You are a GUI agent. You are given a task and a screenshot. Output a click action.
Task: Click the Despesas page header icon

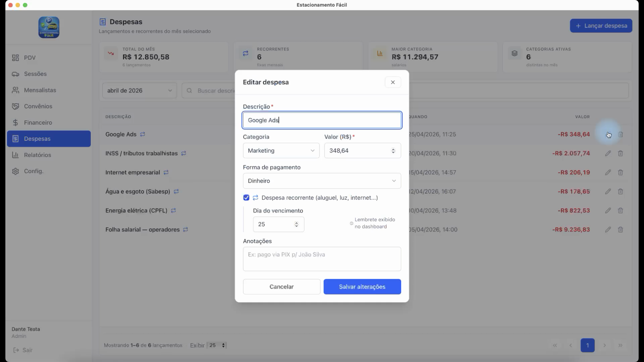pyautogui.click(x=103, y=22)
